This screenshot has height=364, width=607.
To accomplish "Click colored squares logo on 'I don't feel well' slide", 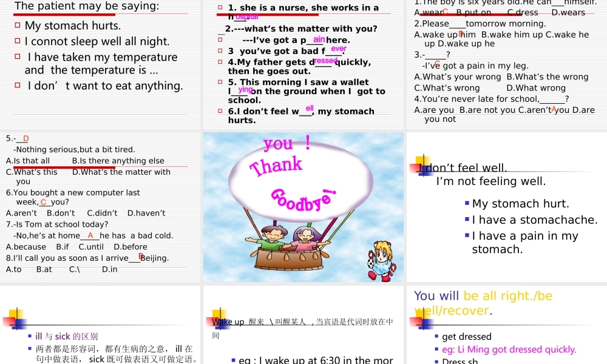I will [421, 165].
